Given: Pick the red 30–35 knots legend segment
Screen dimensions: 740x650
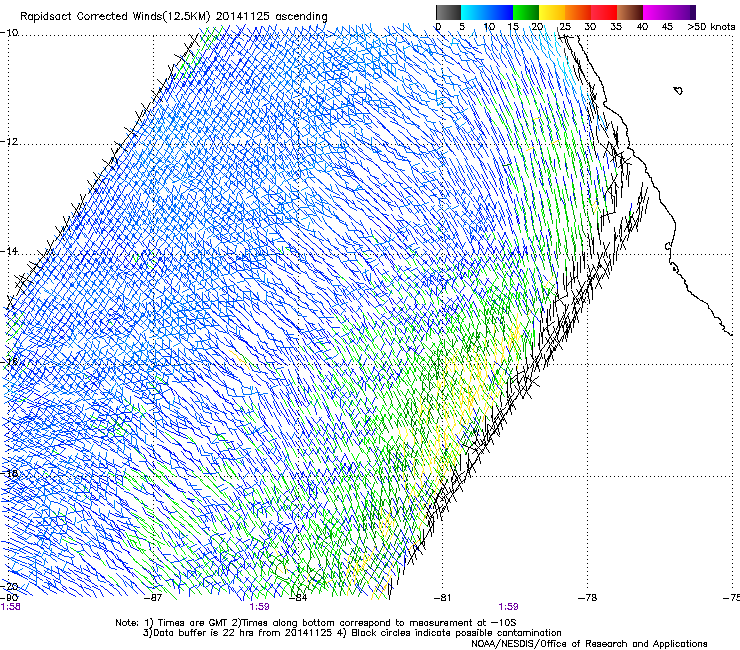Looking at the screenshot, I should point(604,12).
